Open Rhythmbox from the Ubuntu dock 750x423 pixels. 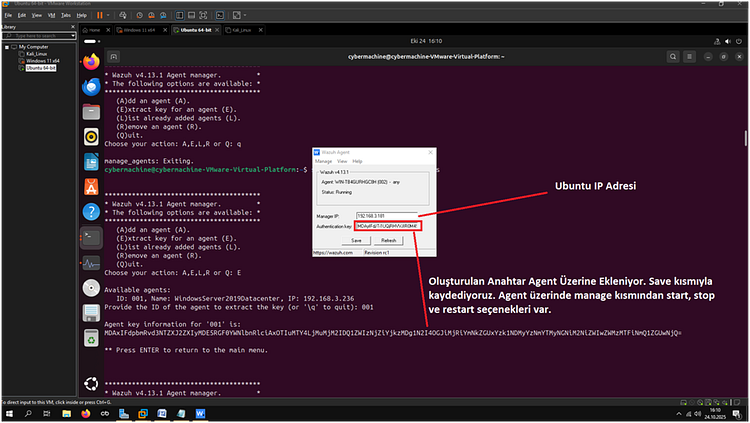(x=91, y=137)
